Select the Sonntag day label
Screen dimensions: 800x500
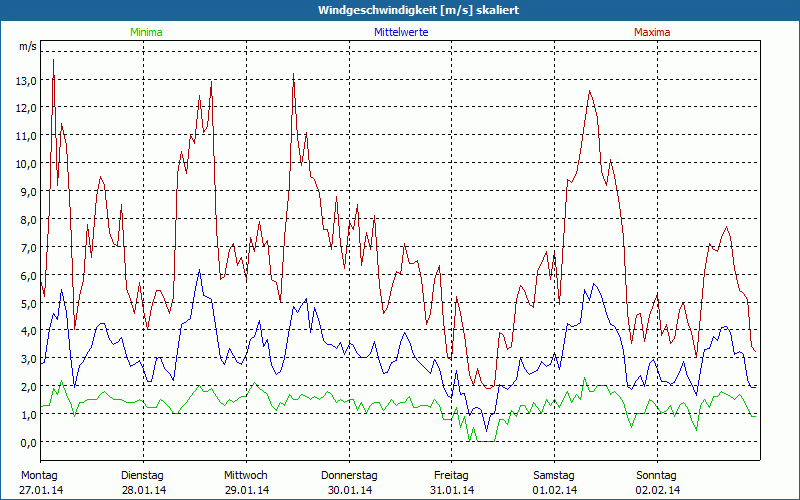click(x=657, y=475)
